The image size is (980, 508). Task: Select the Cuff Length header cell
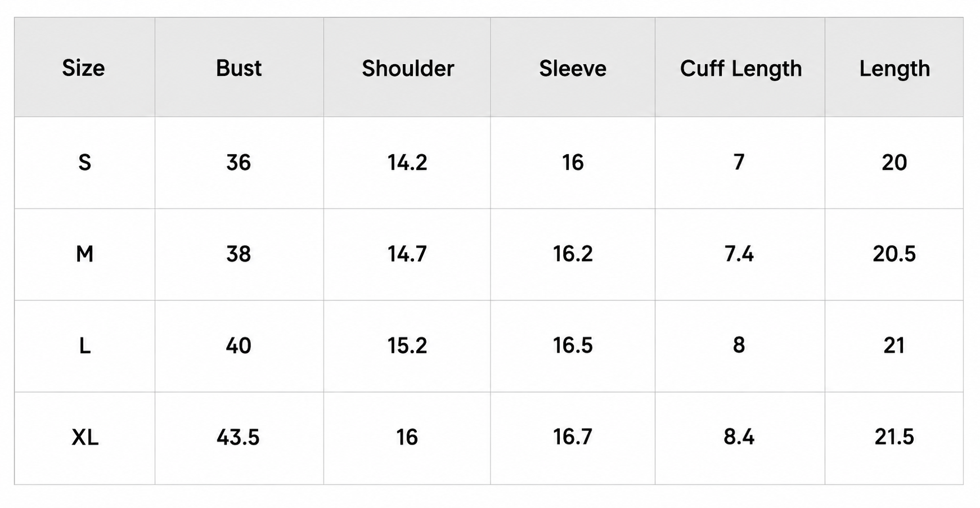(740, 69)
